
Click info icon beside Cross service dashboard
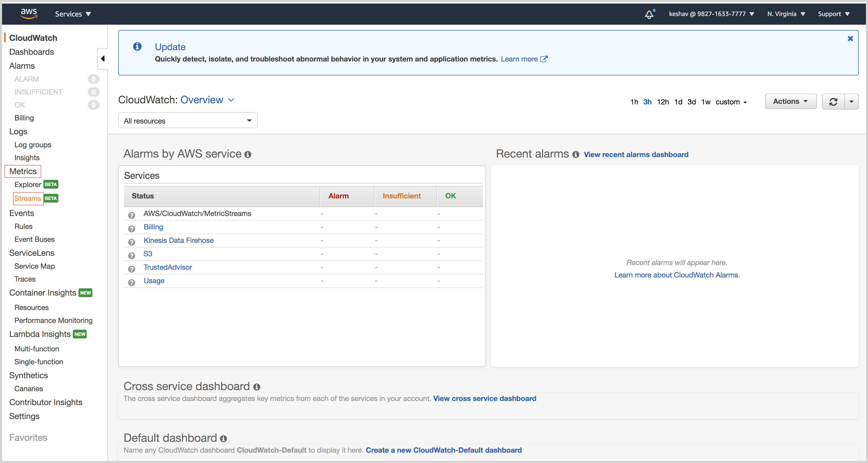(x=257, y=387)
